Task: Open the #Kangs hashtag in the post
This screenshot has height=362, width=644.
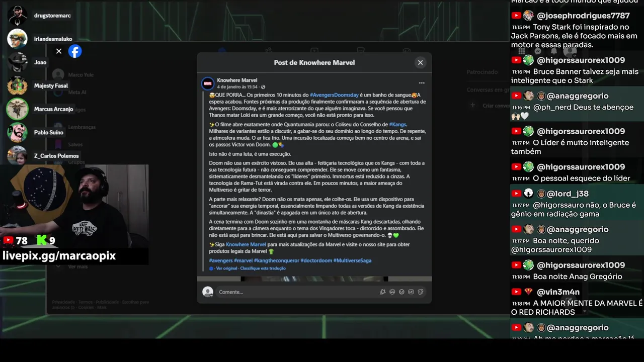Action: (x=397, y=124)
